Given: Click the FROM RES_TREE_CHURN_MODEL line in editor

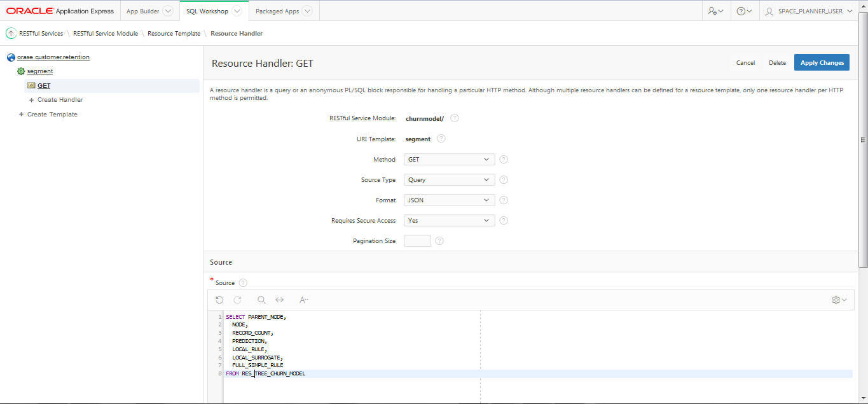Looking at the screenshot, I should [266, 373].
